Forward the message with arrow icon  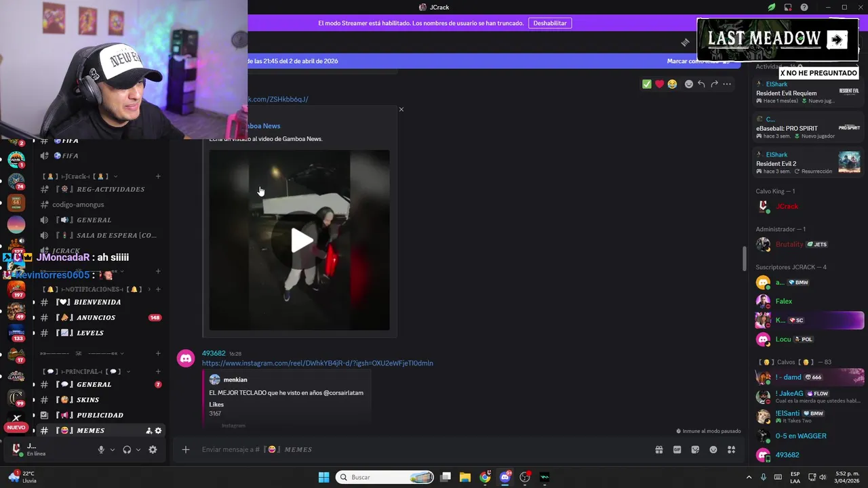[x=714, y=84]
